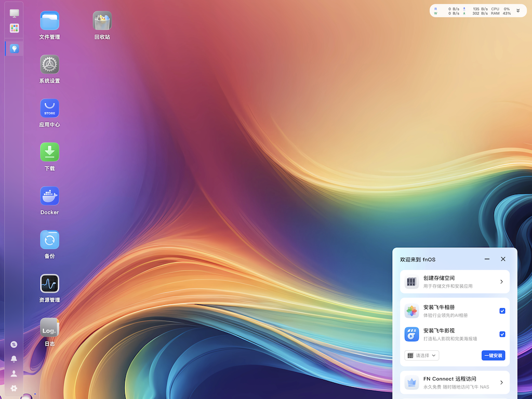Click the 安装飞牛影视 label text
The height and width of the screenshot is (399, 532).
coord(438,330)
